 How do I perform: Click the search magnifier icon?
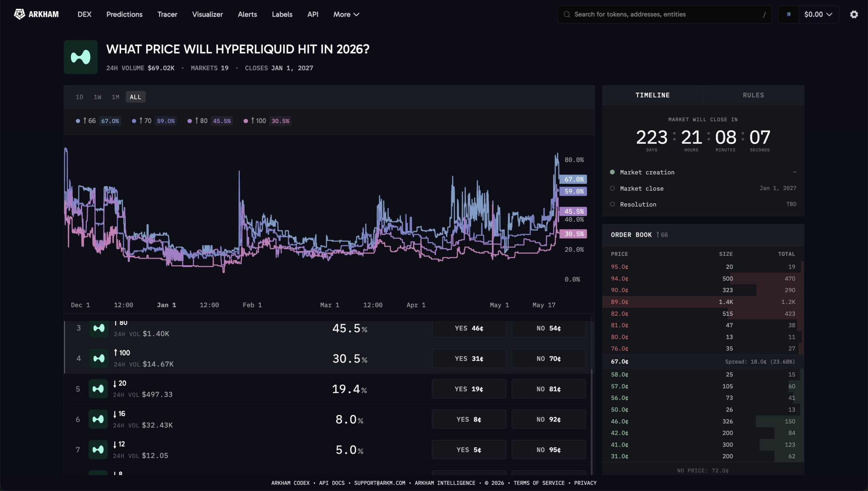coord(567,14)
